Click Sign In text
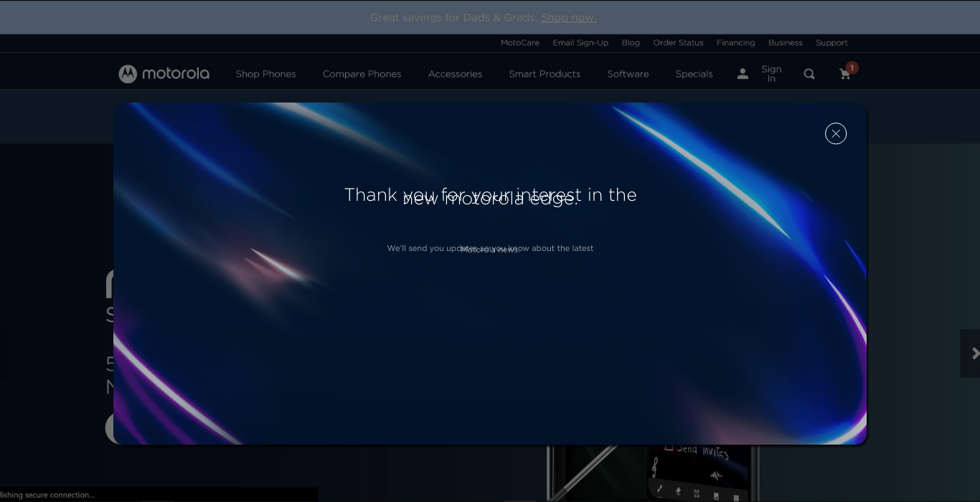 (x=771, y=74)
